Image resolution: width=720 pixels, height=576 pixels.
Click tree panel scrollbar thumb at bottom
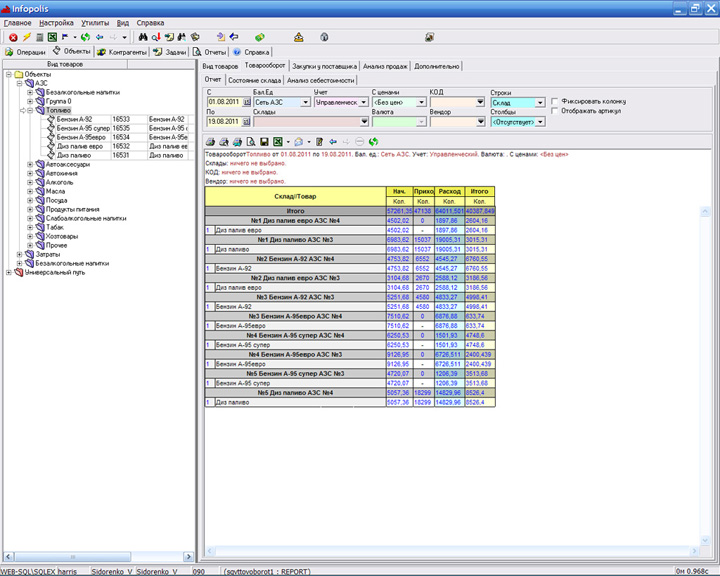pyautogui.click(x=73, y=557)
